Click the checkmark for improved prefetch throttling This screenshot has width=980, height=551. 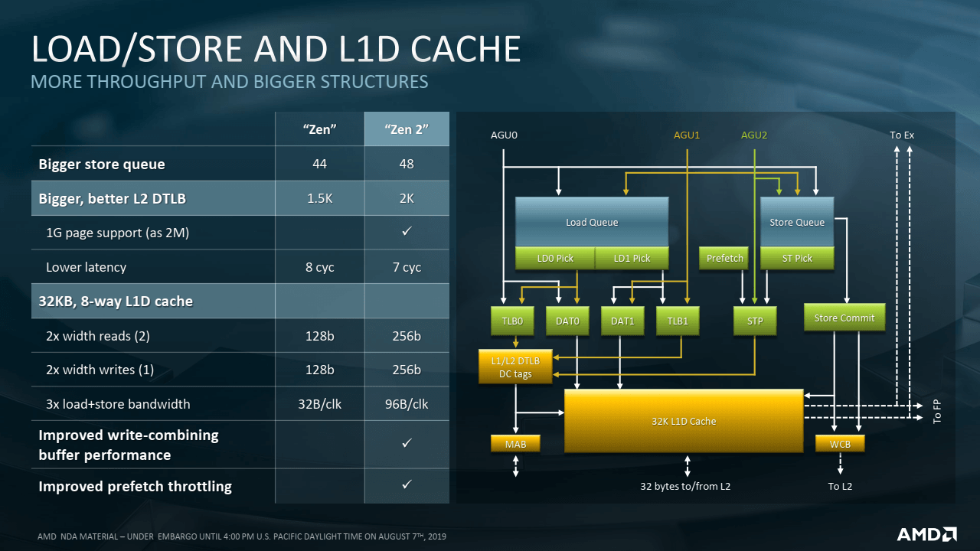407,485
